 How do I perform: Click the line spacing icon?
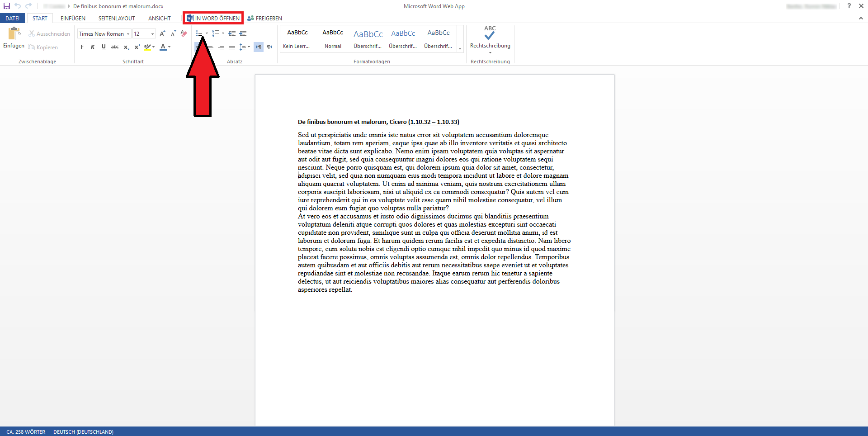coord(242,47)
